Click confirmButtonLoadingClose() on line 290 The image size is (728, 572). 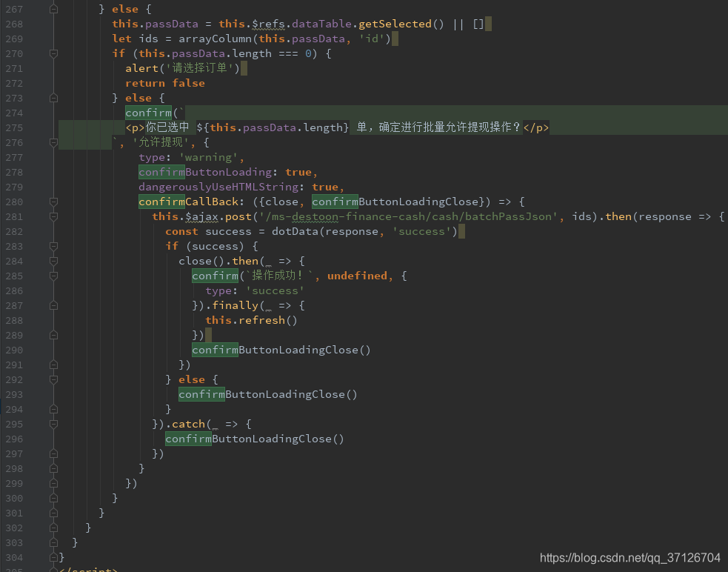[281, 350]
